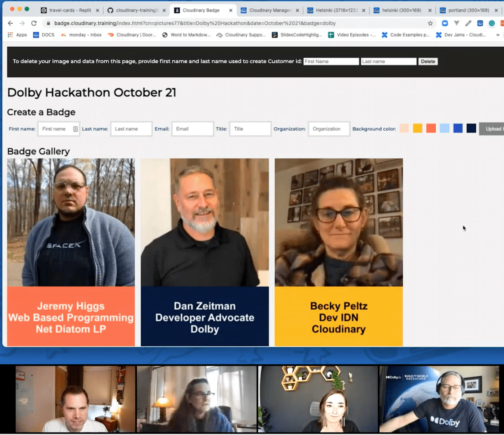504x435 pixels.
Task: Click the site lock icon in the address bar
Action: (48, 23)
